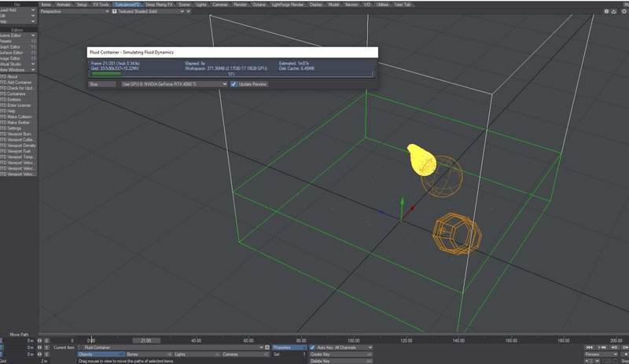Expand the Load/Add menu dropdown
This screenshot has height=364, width=629.
point(18,10)
